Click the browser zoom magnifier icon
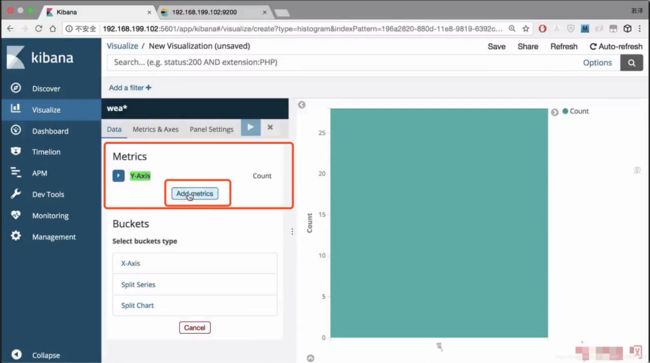The image size is (650, 363). (x=512, y=29)
